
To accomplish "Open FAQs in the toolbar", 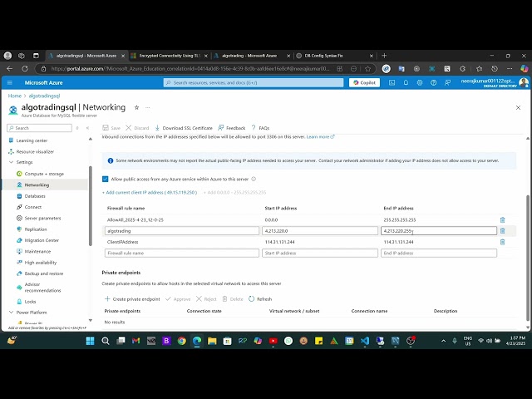I will pyautogui.click(x=260, y=128).
